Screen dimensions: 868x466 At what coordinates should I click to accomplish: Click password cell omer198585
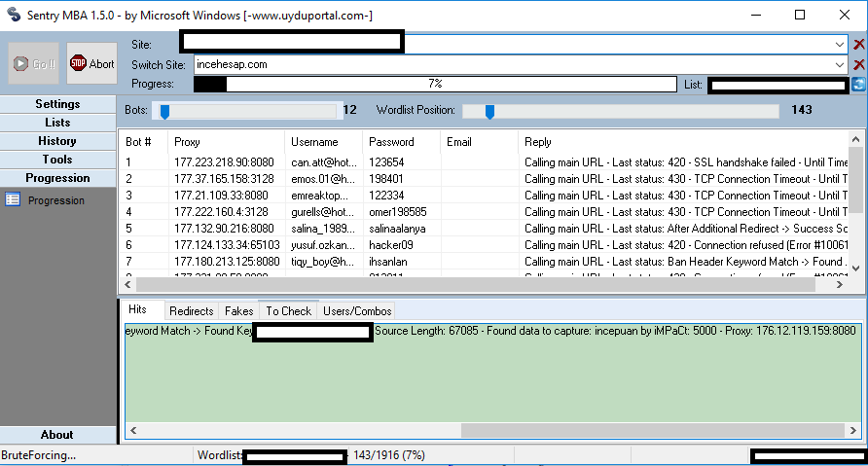[x=397, y=212]
